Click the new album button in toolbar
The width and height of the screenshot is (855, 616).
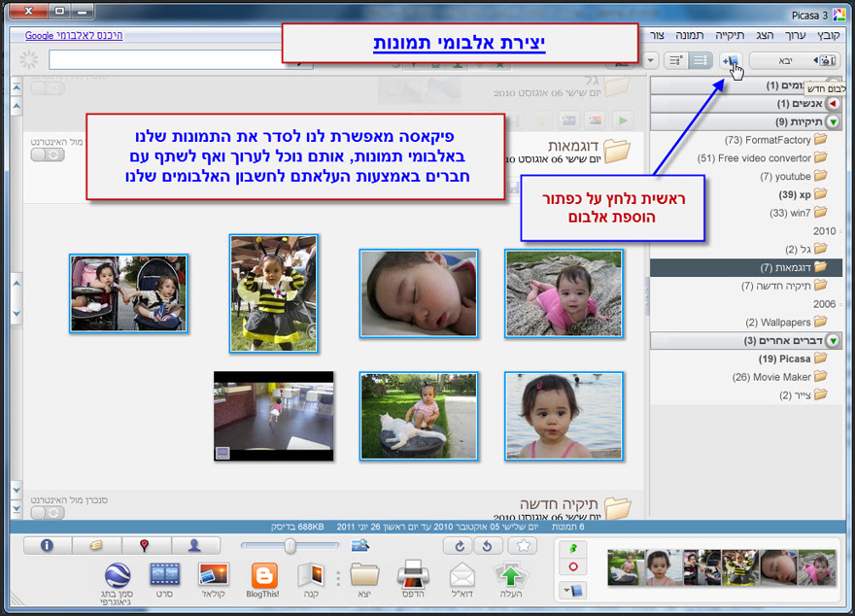730,60
